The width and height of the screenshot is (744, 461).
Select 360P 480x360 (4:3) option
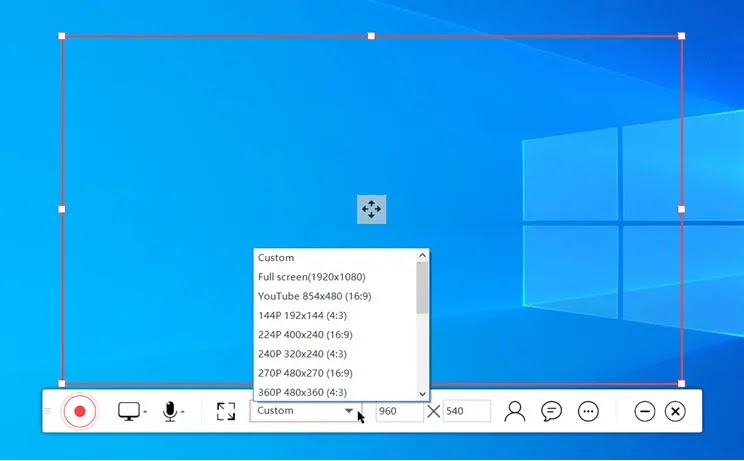(x=335, y=392)
